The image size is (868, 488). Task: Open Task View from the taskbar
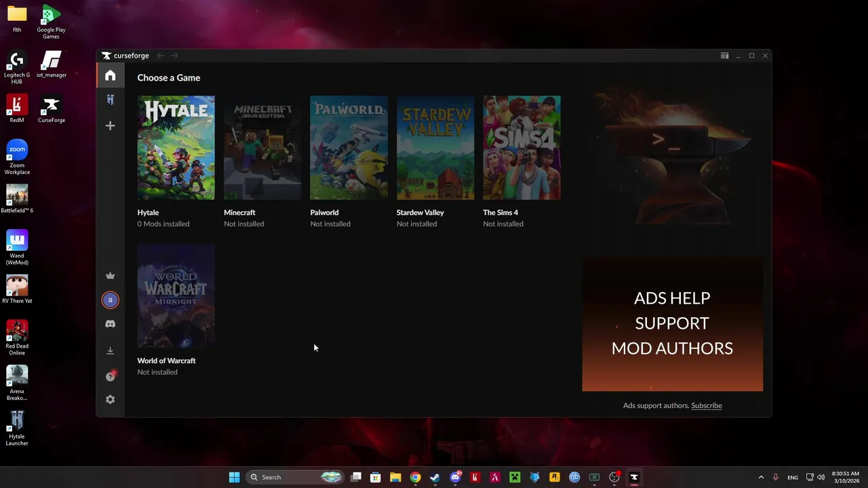click(356, 477)
